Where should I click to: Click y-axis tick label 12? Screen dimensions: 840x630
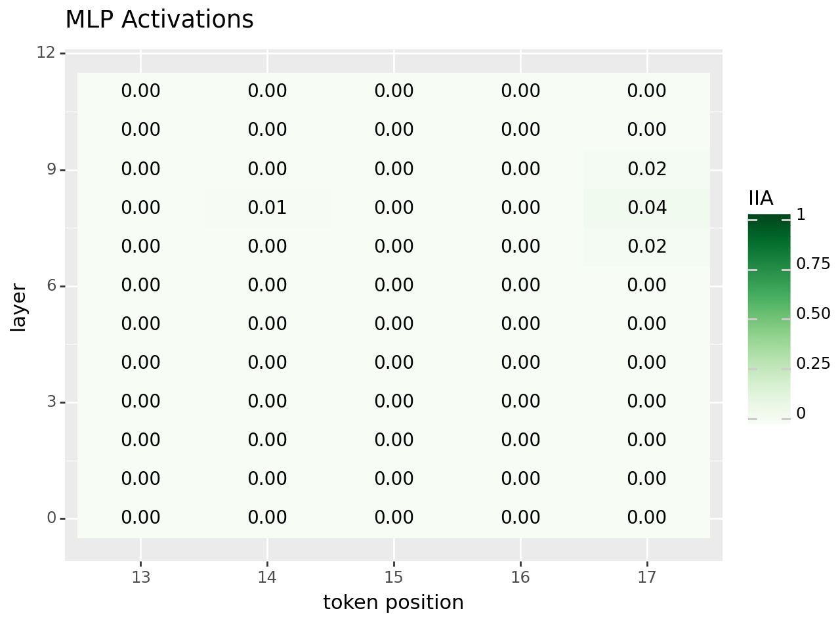coord(46,52)
